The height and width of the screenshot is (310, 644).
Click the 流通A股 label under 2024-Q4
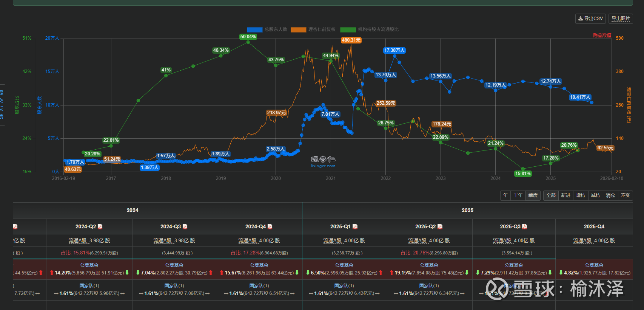(248, 241)
